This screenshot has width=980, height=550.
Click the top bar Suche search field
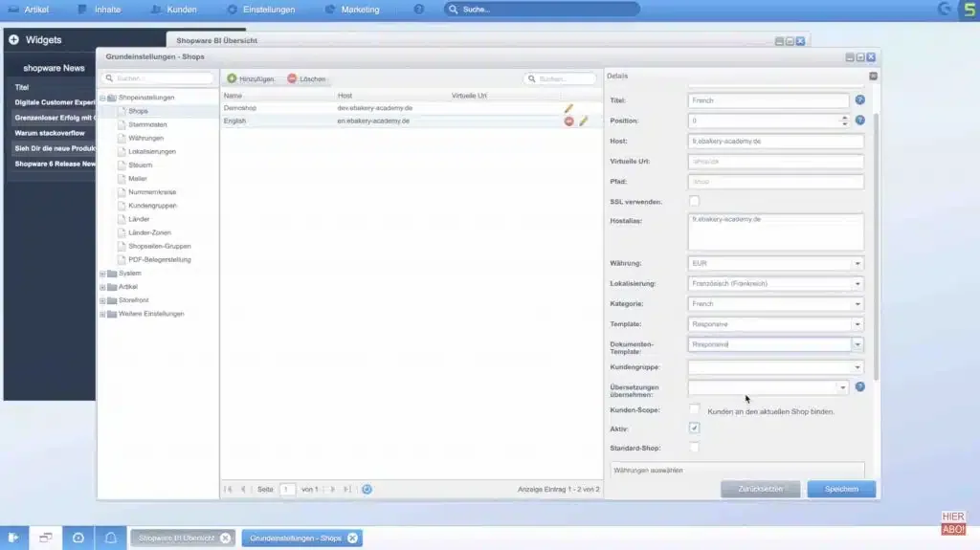pyautogui.click(x=542, y=10)
